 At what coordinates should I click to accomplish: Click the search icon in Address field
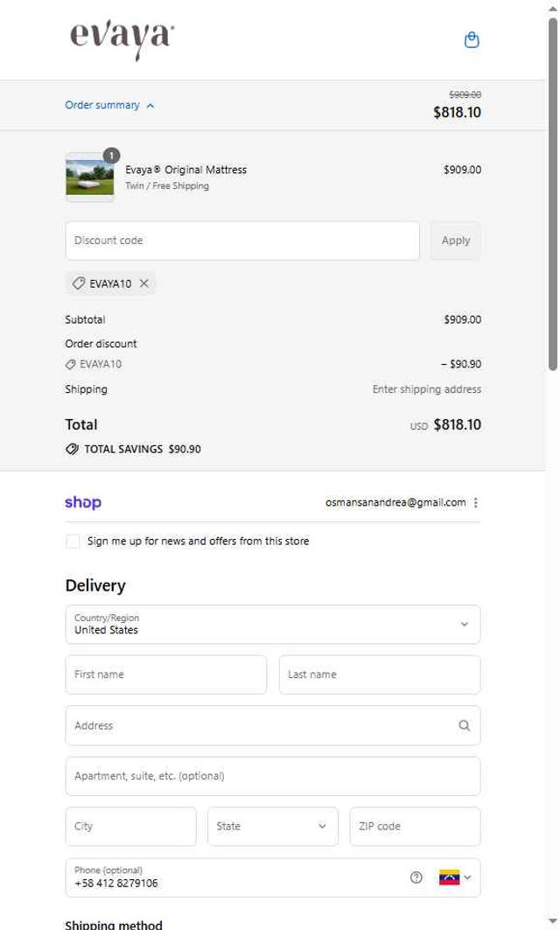[464, 725]
